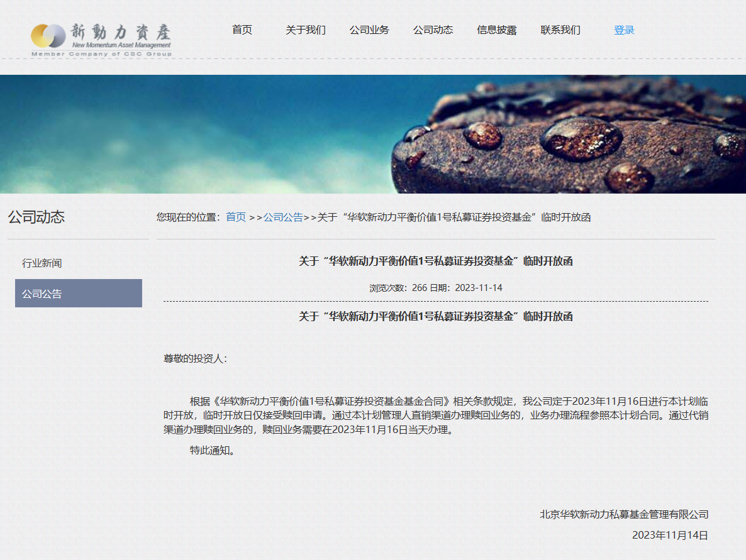This screenshot has width=746, height=560.
Task: Click the 北京华软新动力私募基金管理有限公司 signature
Action: click(x=623, y=514)
